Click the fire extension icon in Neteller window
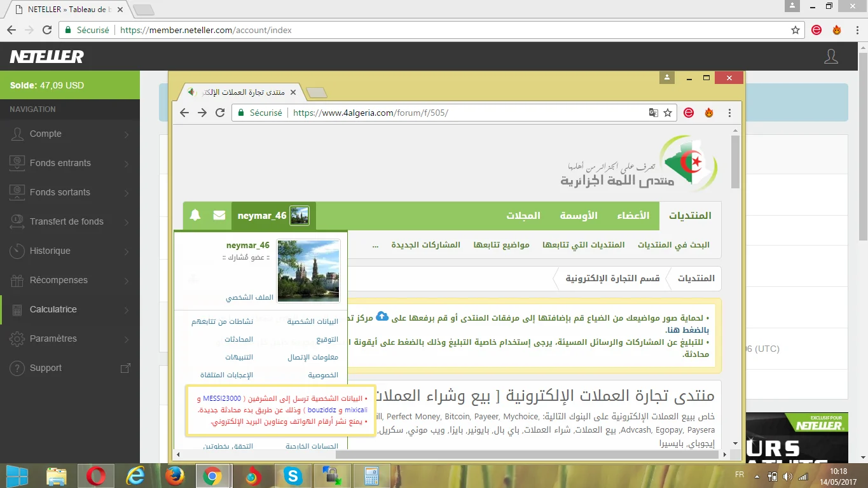Screen dimensions: 868x488 click(837, 30)
